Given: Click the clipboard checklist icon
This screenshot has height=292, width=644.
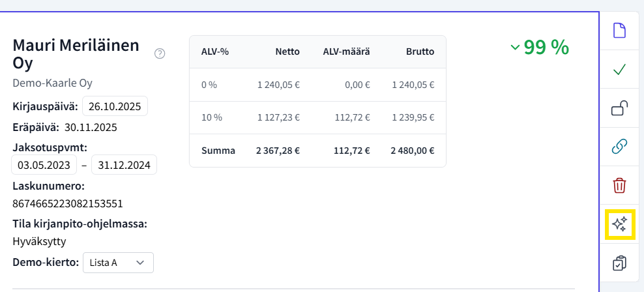Looking at the screenshot, I should click(619, 263).
